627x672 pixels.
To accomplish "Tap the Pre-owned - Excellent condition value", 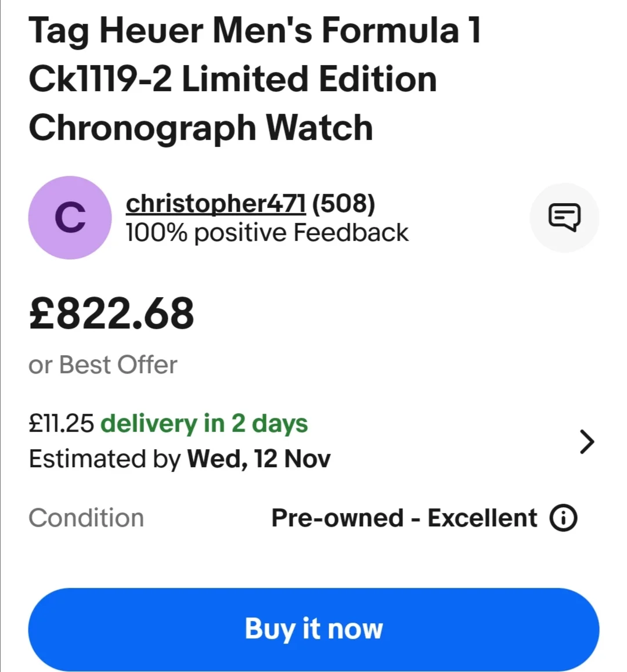I will click(403, 518).
